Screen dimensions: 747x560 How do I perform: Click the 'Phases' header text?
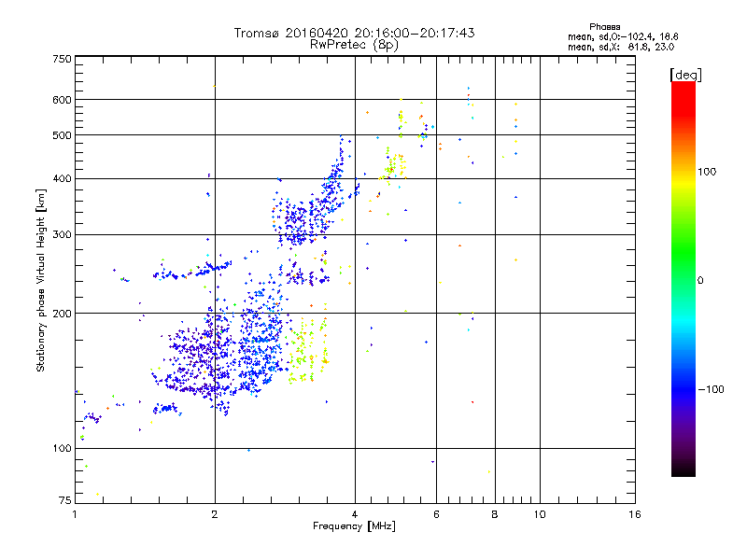(x=604, y=27)
